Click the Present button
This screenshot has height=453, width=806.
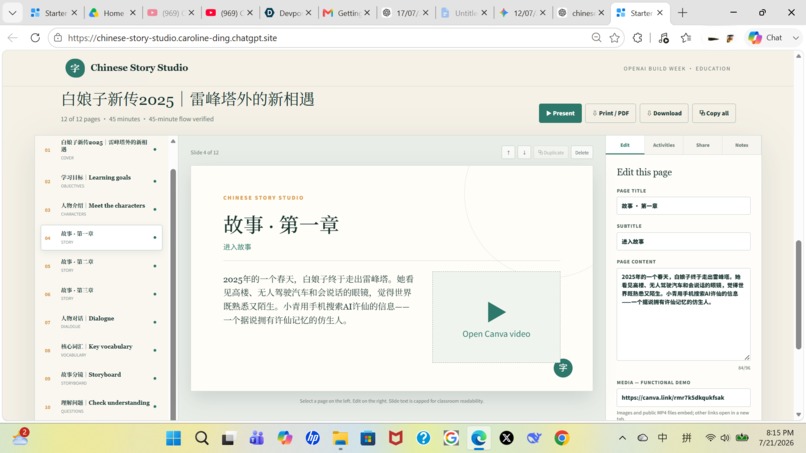coord(560,113)
